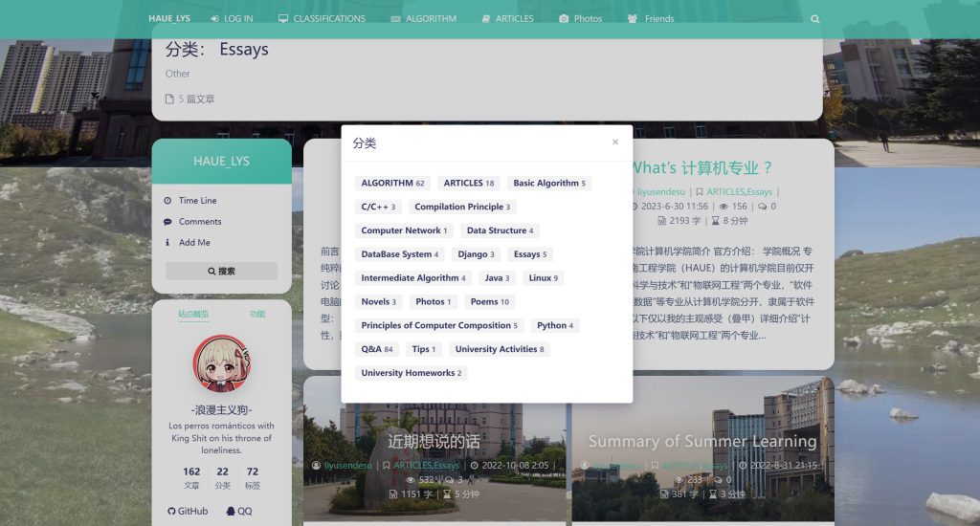980x526 pixels.
Task: Open Comments in the sidebar
Action: (x=199, y=222)
